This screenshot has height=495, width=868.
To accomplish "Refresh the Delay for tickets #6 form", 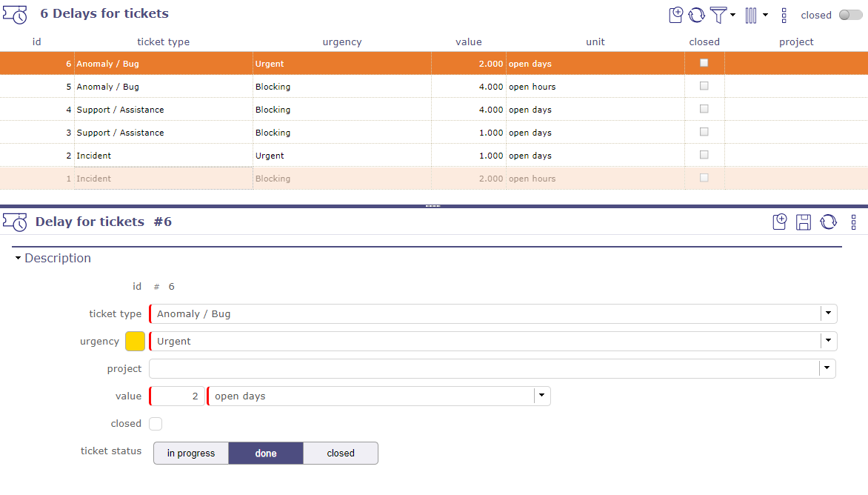I will (x=828, y=221).
